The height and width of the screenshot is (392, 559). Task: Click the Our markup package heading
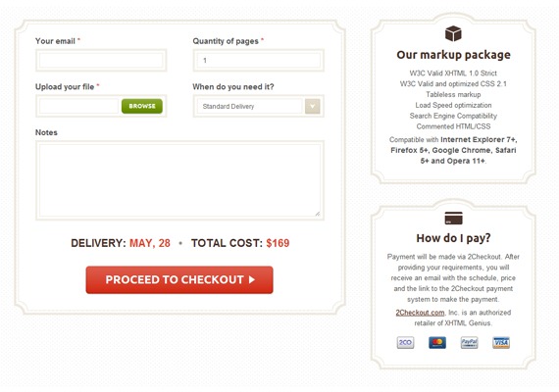tap(453, 55)
